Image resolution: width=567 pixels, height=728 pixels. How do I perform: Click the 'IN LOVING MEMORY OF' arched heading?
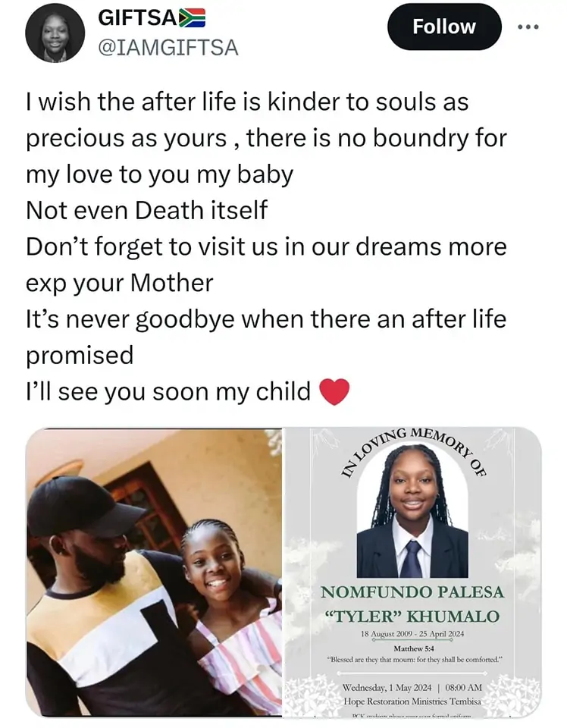[414, 451]
